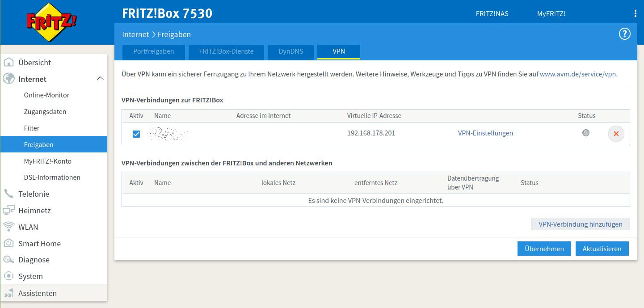The width and height of the screenshot is (644, 308).
Task: Click VPN-Verbindung hinzufügen button
Action: click(x=580, y=224)
